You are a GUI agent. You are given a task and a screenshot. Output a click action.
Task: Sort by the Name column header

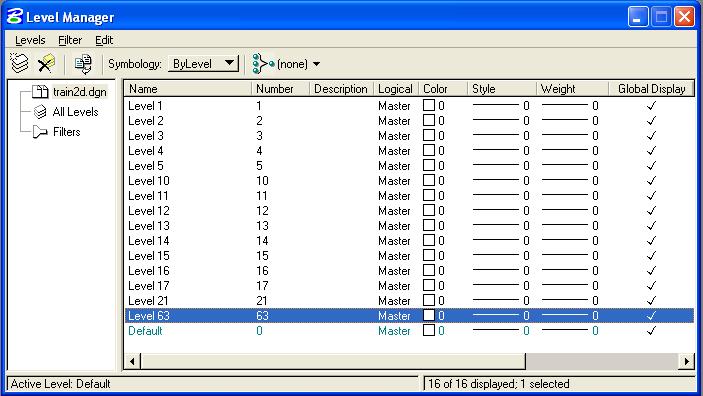click(188, 89)
